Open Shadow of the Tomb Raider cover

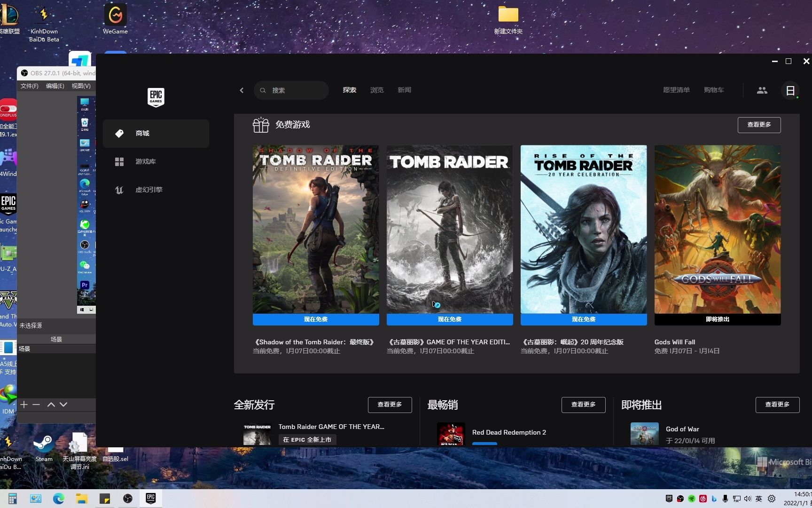(x=316, y=229)
